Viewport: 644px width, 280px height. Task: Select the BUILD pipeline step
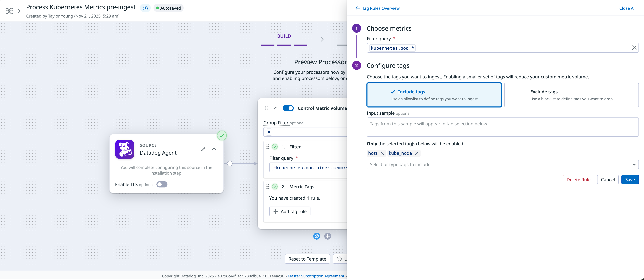click(x=284, y=36)
